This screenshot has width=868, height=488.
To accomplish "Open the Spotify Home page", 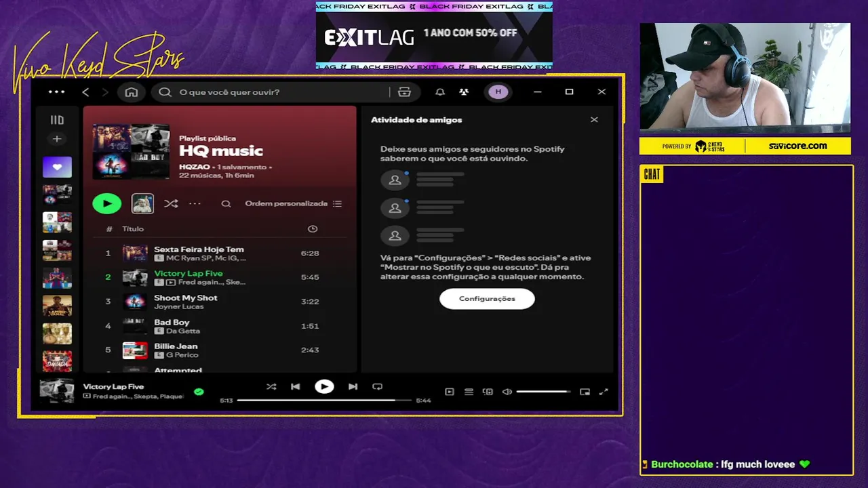I will (x=132, y=92).
